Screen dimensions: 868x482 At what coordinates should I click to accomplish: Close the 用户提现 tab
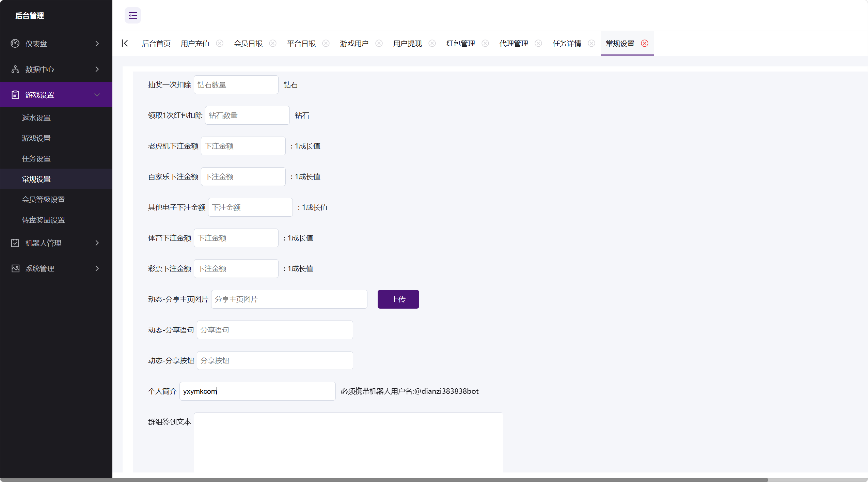pos(432,43)
